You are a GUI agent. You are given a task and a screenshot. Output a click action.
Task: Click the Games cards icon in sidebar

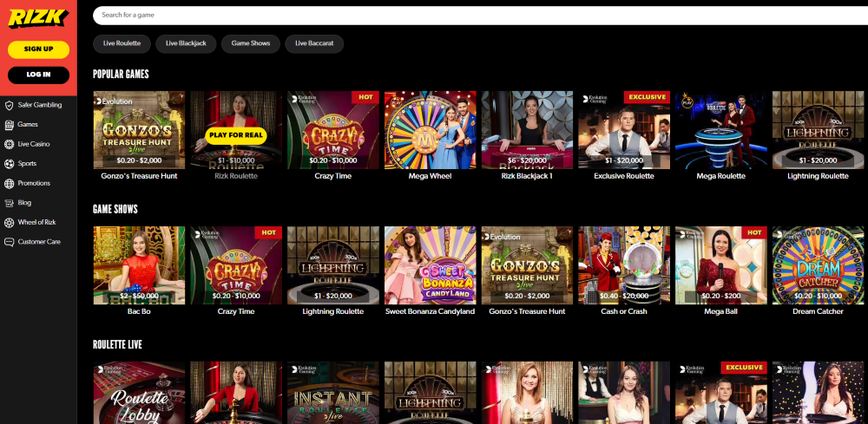[x=9, y=124]
